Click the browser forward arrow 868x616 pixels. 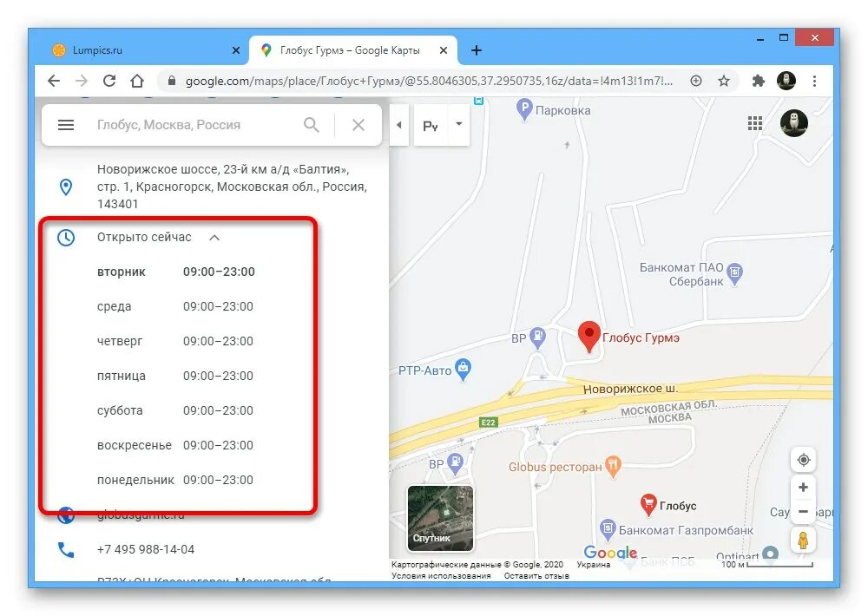(82, 81)
